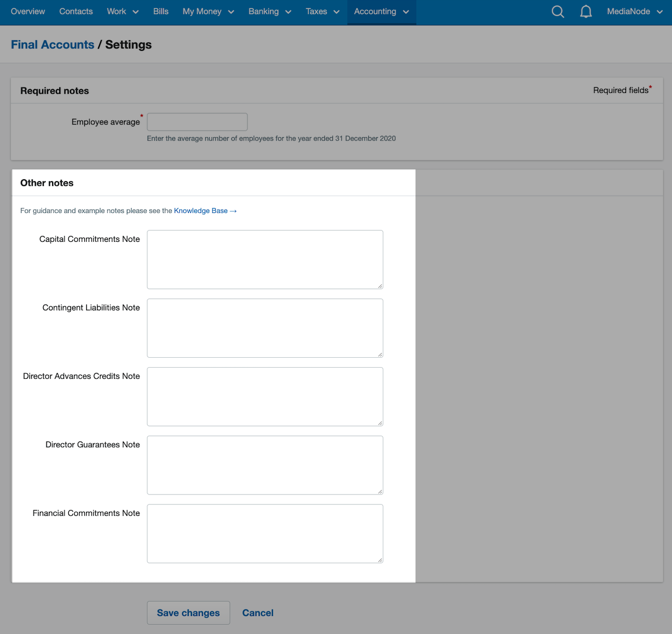
Task: Open the Knowledge Base link
Action: coord(201,211)
